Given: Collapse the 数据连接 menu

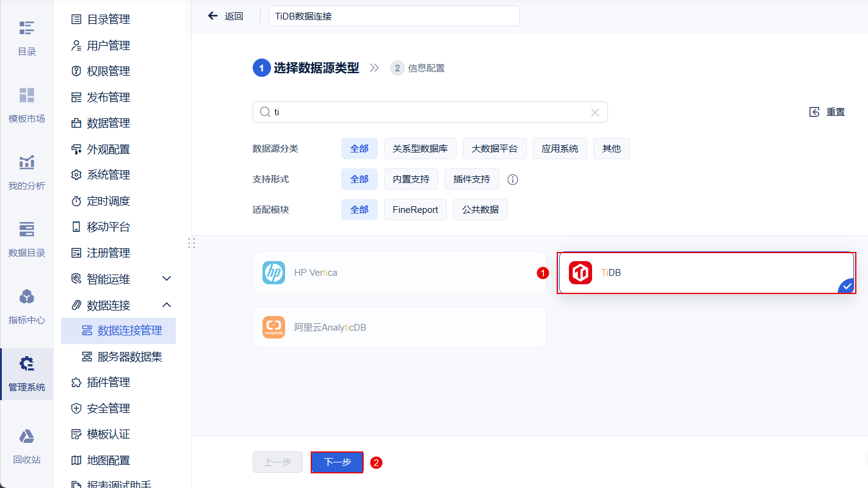Looking at the screenshot, I should (x=167, y=304).
